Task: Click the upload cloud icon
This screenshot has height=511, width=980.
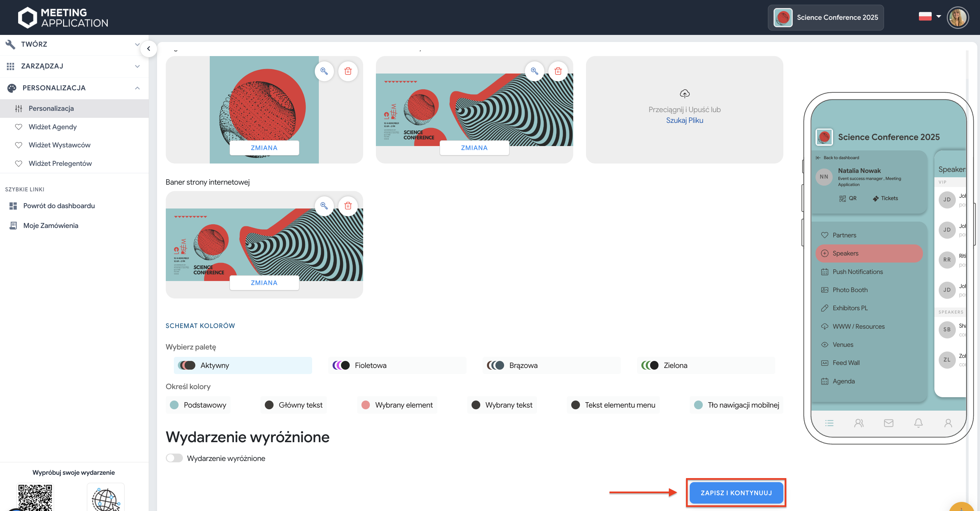Action: (684, 94)
